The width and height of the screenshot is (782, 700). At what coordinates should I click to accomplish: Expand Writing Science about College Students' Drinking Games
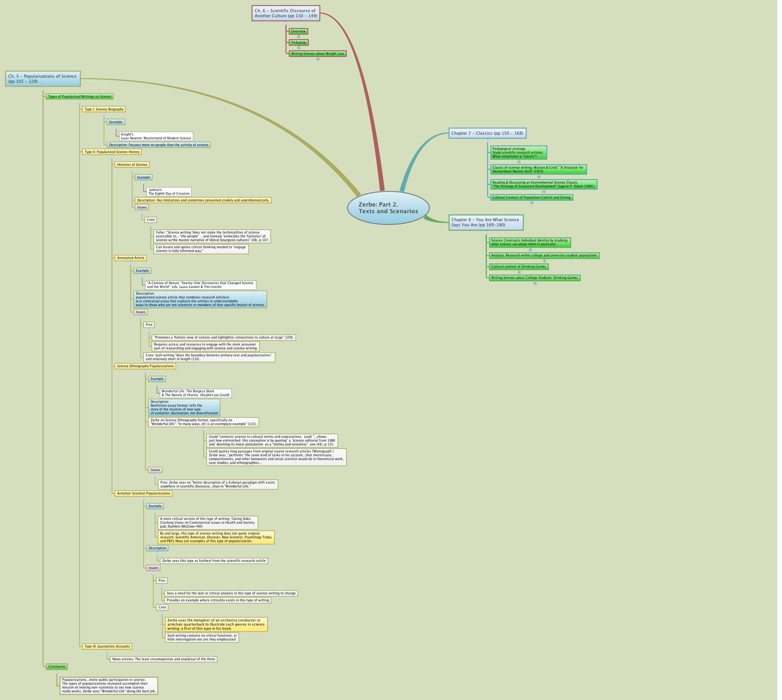[535, 283]
